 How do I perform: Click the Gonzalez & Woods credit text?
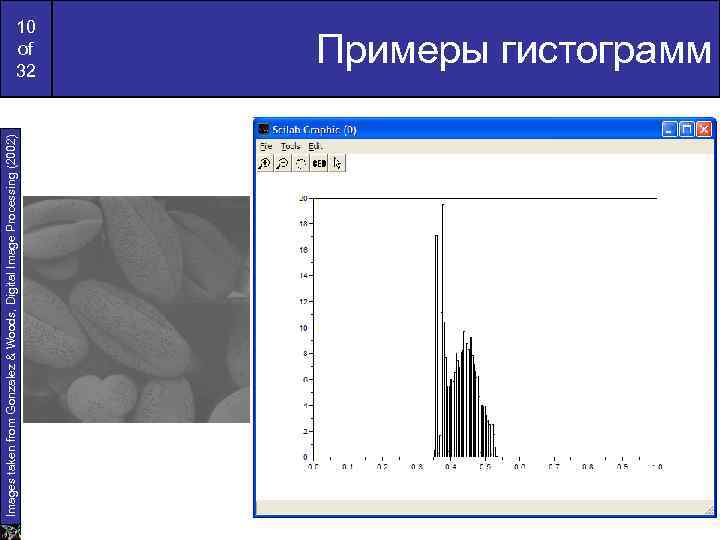[11, 326]
